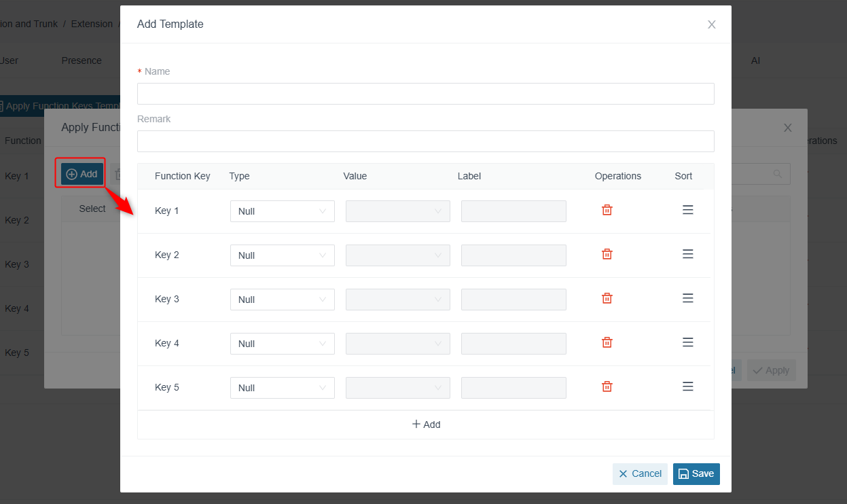The width and height of the screenshot is (847, 504).
Task: Delete the Key 3 row
Action: pos(607,298)
